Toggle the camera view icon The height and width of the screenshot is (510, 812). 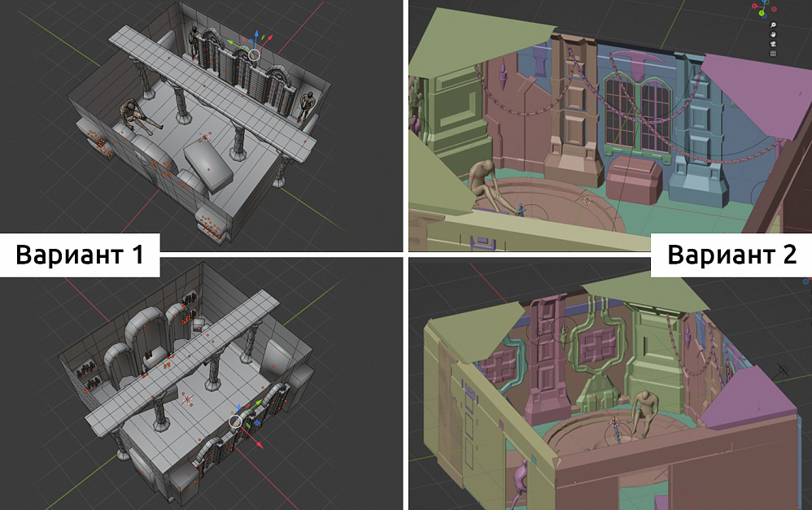tap(773, 44)
